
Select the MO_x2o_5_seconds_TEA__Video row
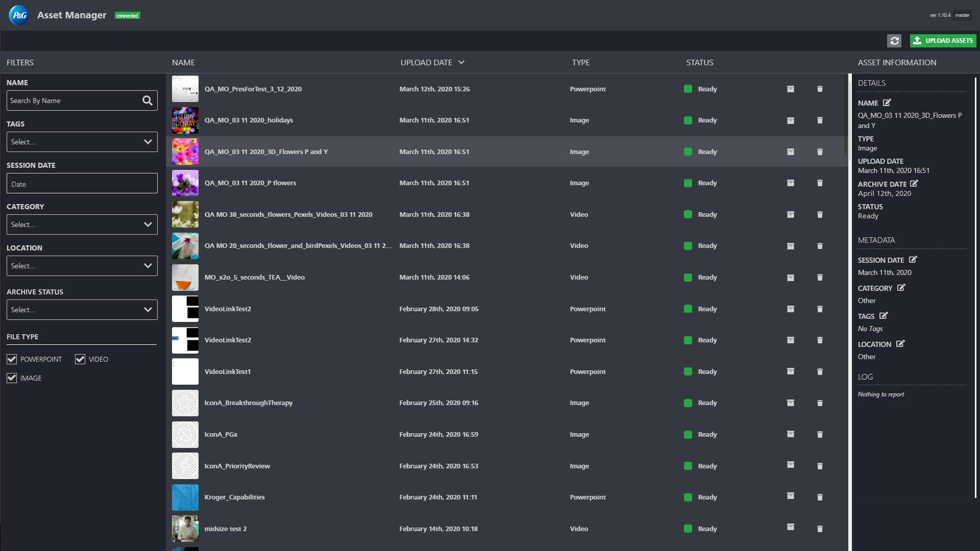[x=254, y=278]
